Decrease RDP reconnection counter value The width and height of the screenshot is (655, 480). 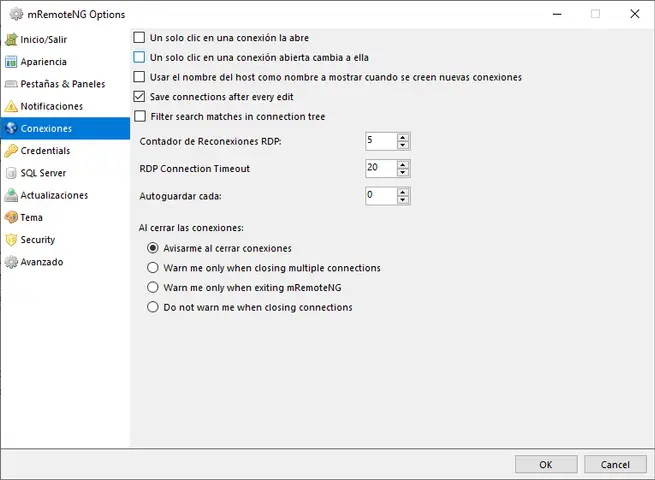pos(403,145)
